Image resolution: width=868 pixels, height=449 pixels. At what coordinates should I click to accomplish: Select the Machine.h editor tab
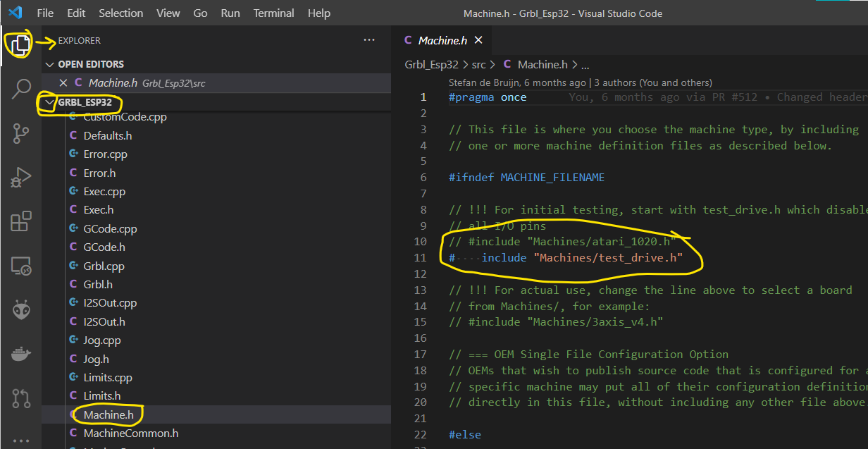pos(442,40)
